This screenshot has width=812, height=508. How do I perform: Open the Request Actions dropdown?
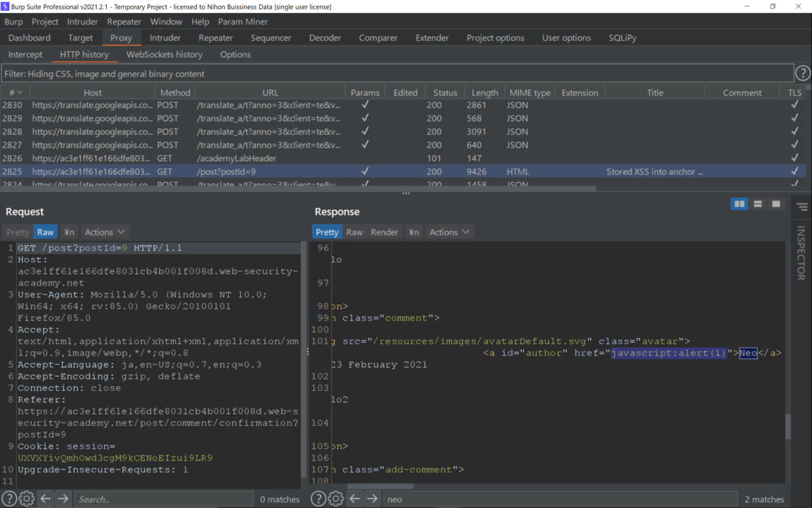(x=104, y=232)
